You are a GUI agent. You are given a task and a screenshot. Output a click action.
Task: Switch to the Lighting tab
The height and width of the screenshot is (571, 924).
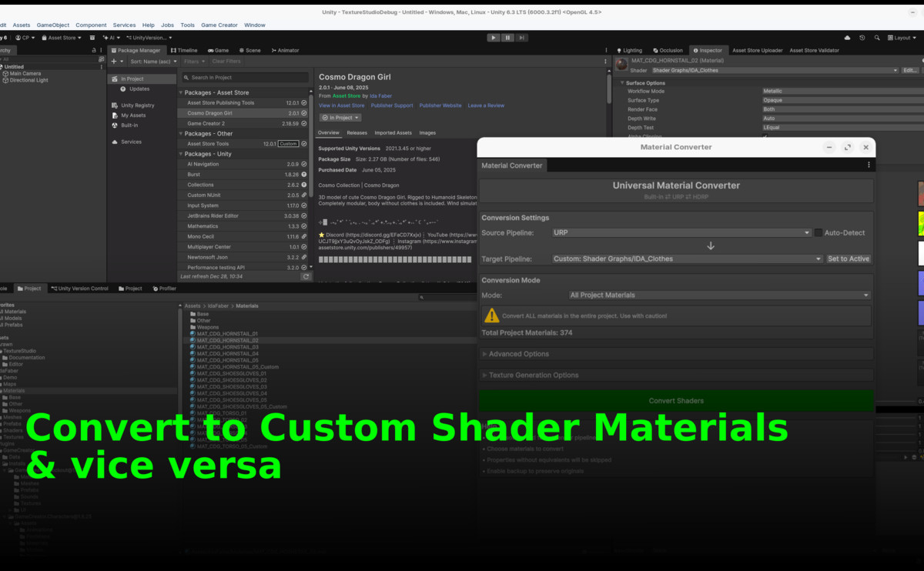(628, 50)
